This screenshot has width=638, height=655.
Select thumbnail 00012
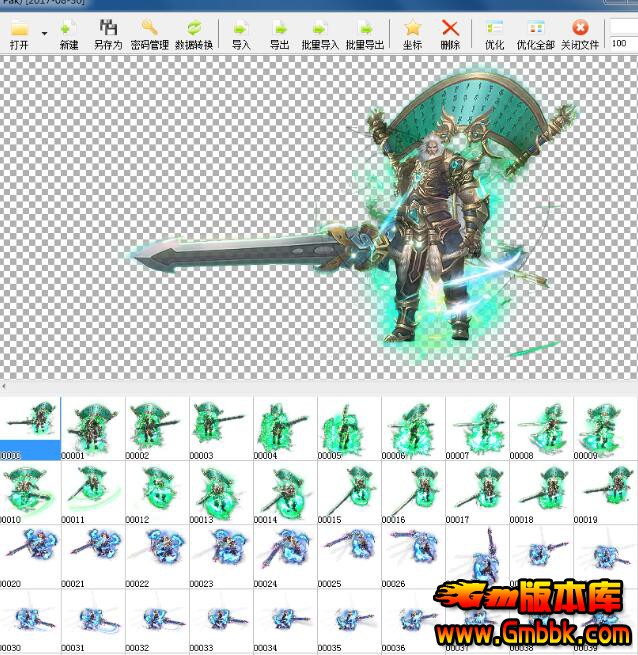(x=157, y=493)
